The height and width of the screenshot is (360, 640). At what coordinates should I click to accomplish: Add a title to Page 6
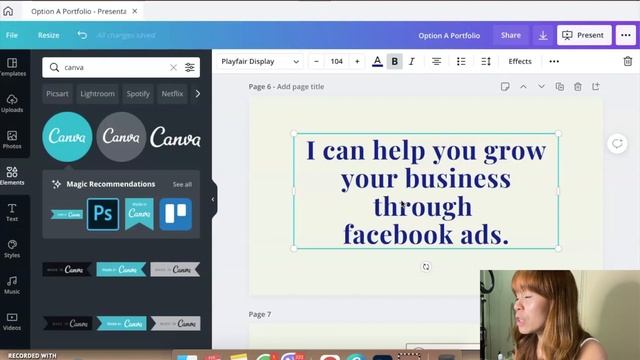click(x=300, y=87)
